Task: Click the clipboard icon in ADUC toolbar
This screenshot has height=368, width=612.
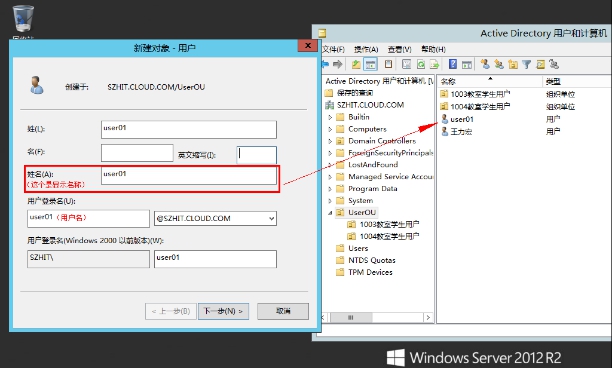Action: 388,64
